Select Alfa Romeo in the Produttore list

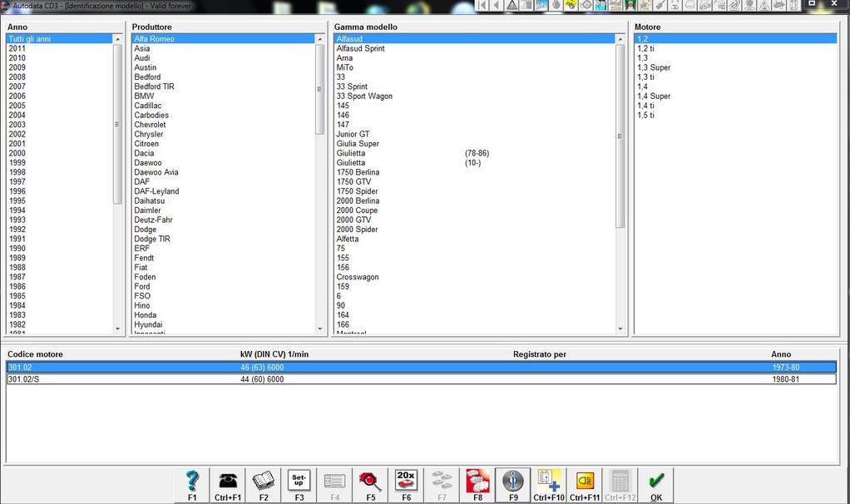tap(224, 39)
